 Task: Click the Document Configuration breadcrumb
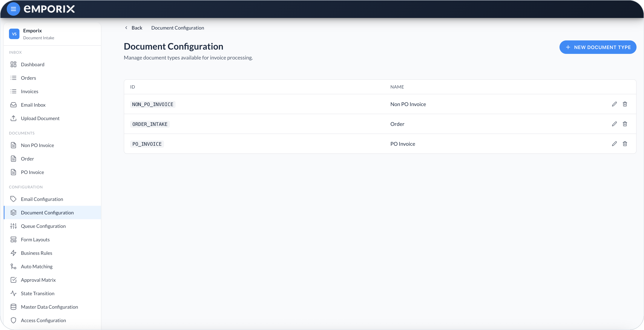click(178, 28)
